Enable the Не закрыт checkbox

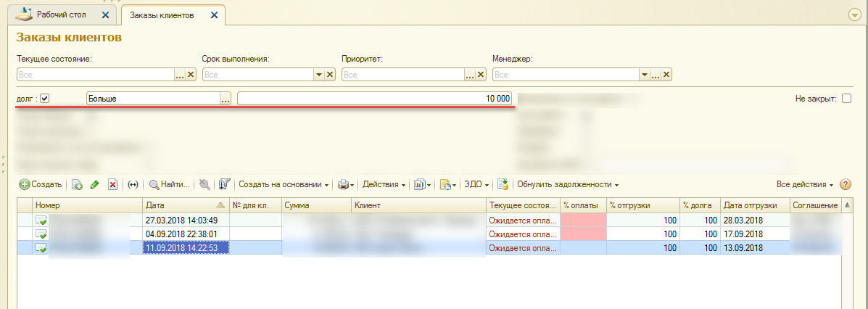click(x=846, y=99)
